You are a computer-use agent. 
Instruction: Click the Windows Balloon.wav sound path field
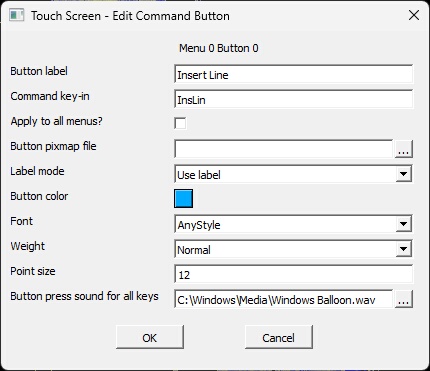[284, 299]
